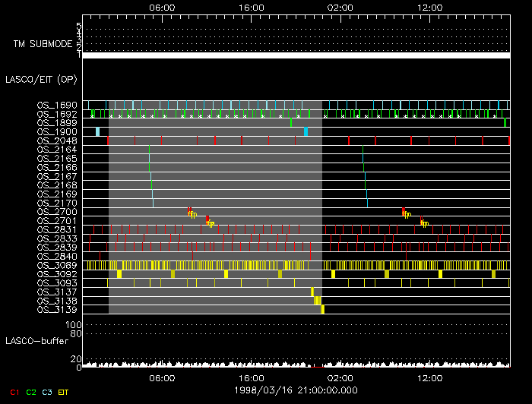Click the OS_3092 row label
The width and height of the screenshot is (532, 404).
click(x=57, y=274)
